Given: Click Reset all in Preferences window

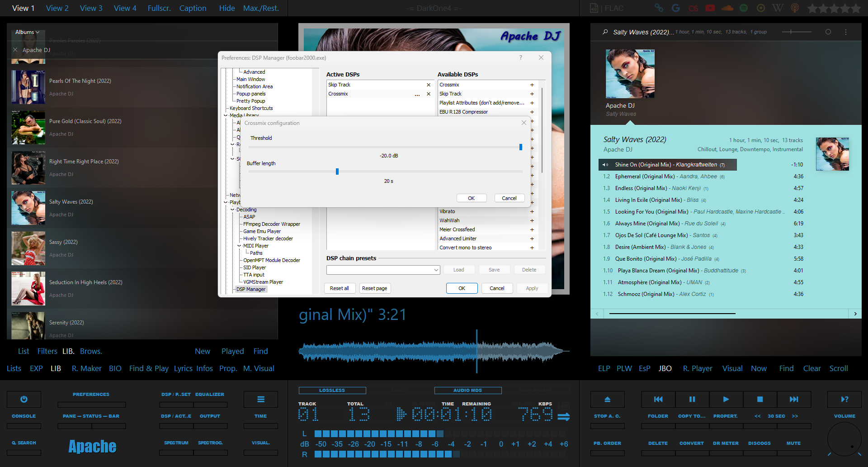Looking at the screenshot, I should point(340,288).
